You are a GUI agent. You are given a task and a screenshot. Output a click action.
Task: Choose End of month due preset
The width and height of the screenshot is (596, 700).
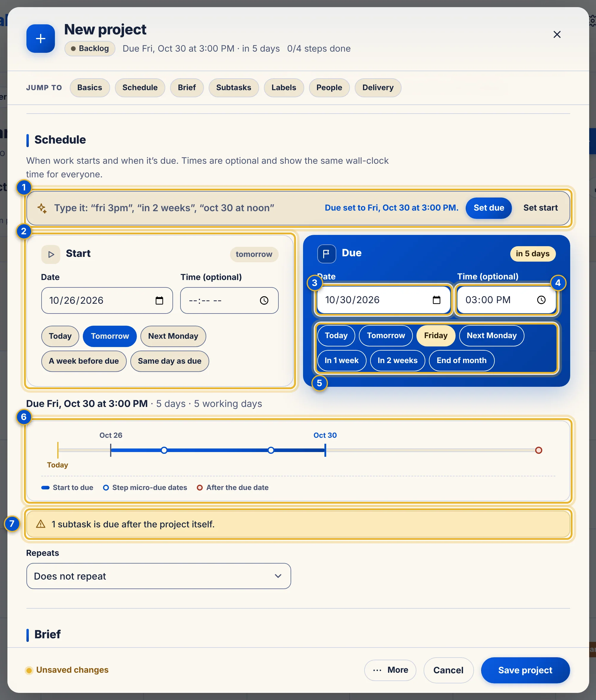(x=462, y=361)
